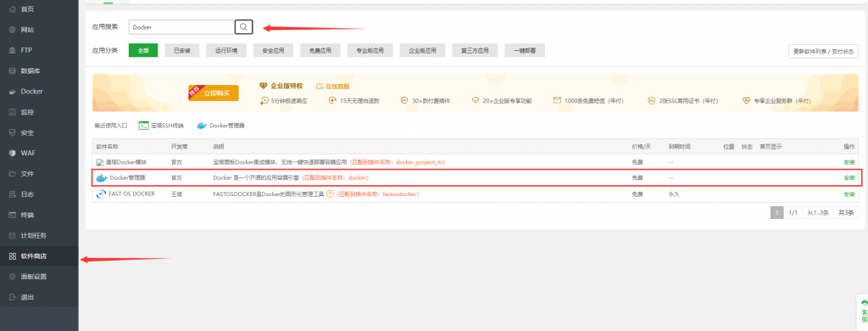Open 网站 globe icon in sidebar
Viewport: 868px width, 331px height.
click(12, 30)
